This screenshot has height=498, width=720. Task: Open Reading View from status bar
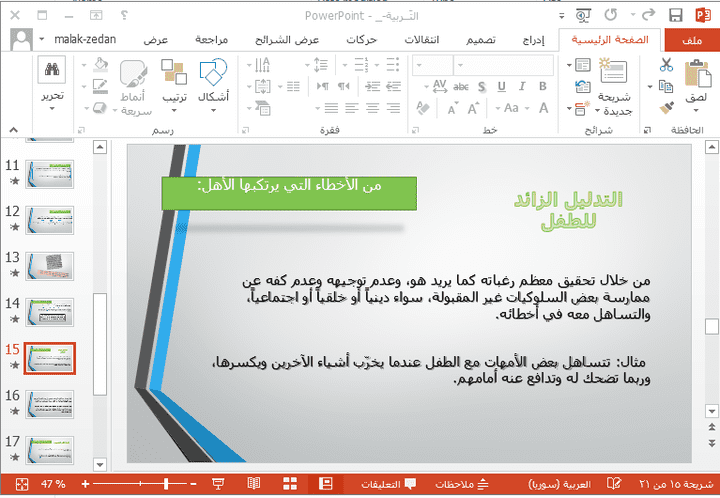[x=254, y=484]
